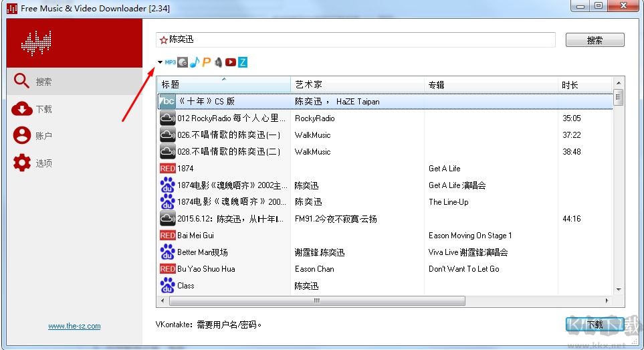Screen dimensions: 644x350
Task: Toggle the YouTube source icon
Action: point(231,62)
